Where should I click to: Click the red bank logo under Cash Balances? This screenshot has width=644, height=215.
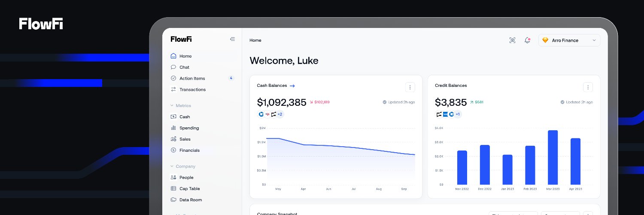click(267, 114)
